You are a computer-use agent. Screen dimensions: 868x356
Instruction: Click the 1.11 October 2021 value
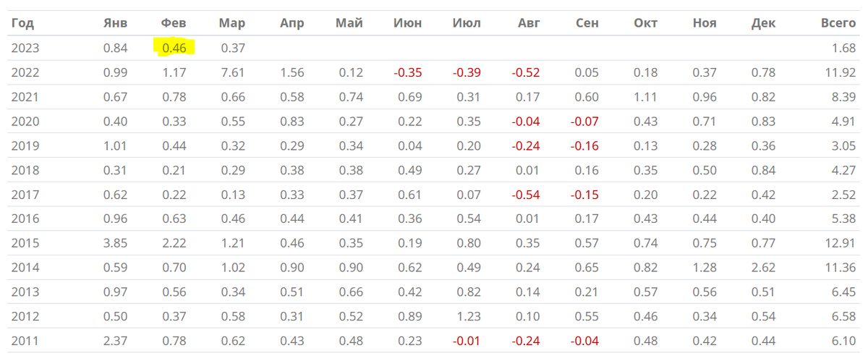pos(644,97)
